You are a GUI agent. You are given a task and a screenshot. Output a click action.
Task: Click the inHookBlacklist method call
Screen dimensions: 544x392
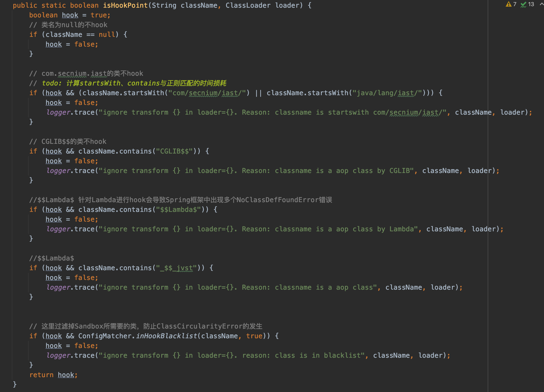[167, 336]
